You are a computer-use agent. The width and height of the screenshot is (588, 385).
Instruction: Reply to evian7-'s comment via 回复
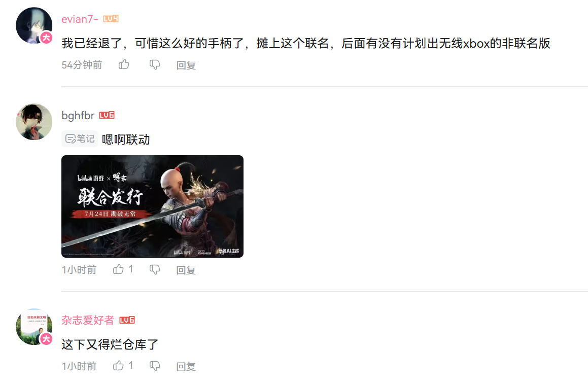point(186,65)
